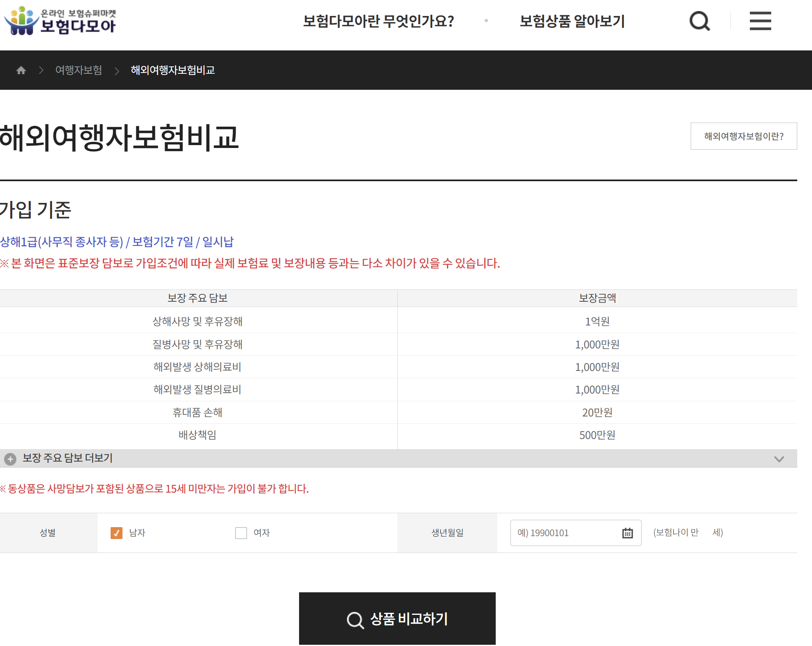
Task: Go to home via breadcrumb house icon
Action: tap(21, 70)
